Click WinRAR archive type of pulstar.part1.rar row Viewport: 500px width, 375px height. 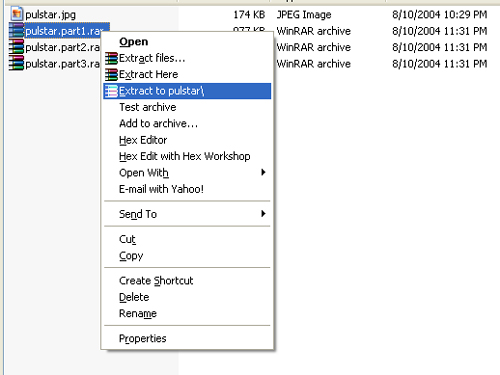pyautogui.click(x=314, y=31)
